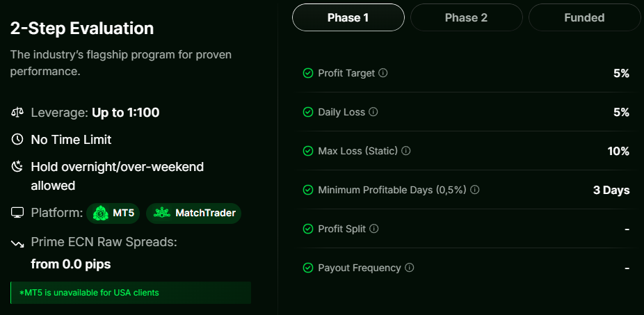Click the trending-down icon beside Raw Spreads
The image size is (644, 315).
click(18, 243)
